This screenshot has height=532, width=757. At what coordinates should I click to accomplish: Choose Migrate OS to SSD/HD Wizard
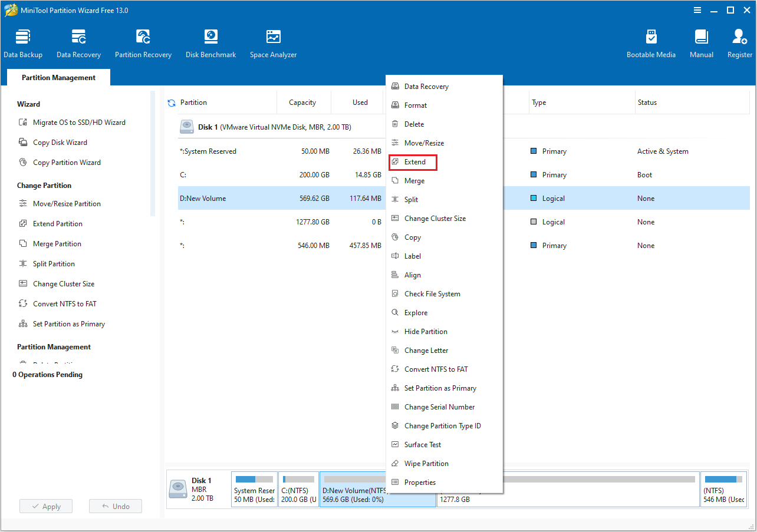71,123
